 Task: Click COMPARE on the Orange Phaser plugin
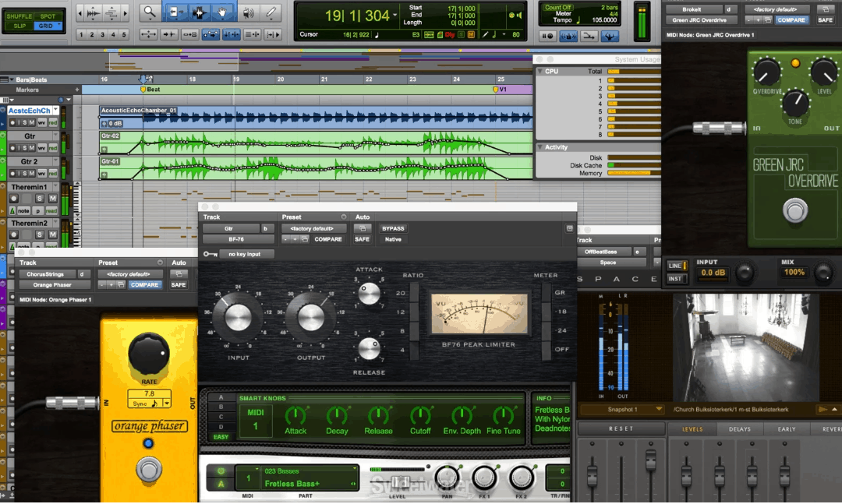(146, 284)
